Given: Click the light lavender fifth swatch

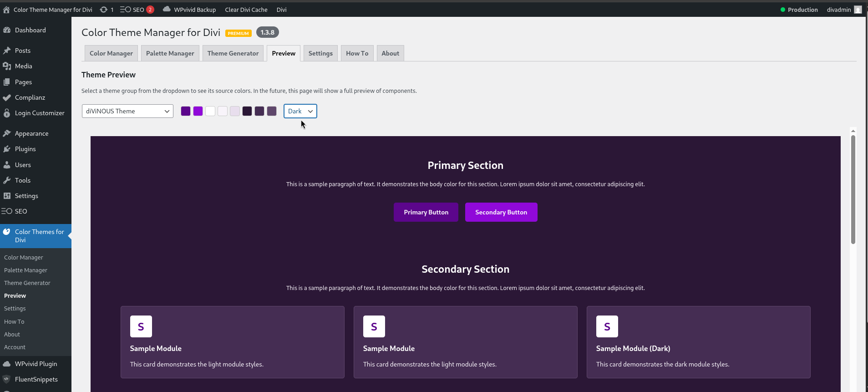Looking at the screenshot, I should 235,111.
